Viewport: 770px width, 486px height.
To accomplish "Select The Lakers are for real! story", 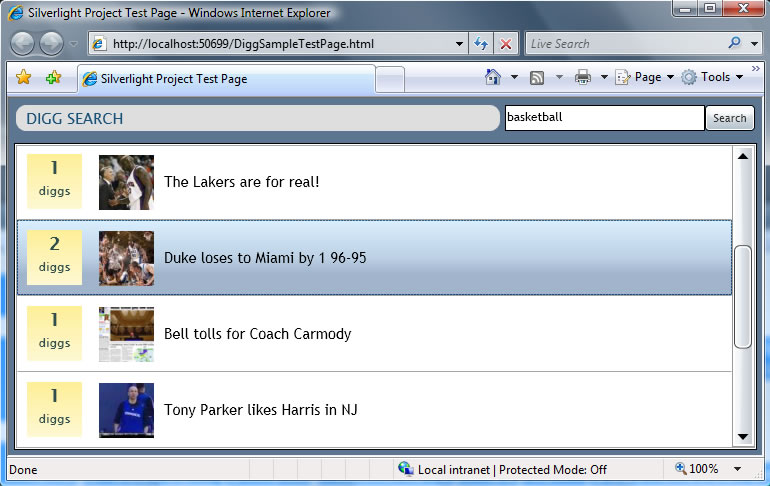I will tap(374, 182).
